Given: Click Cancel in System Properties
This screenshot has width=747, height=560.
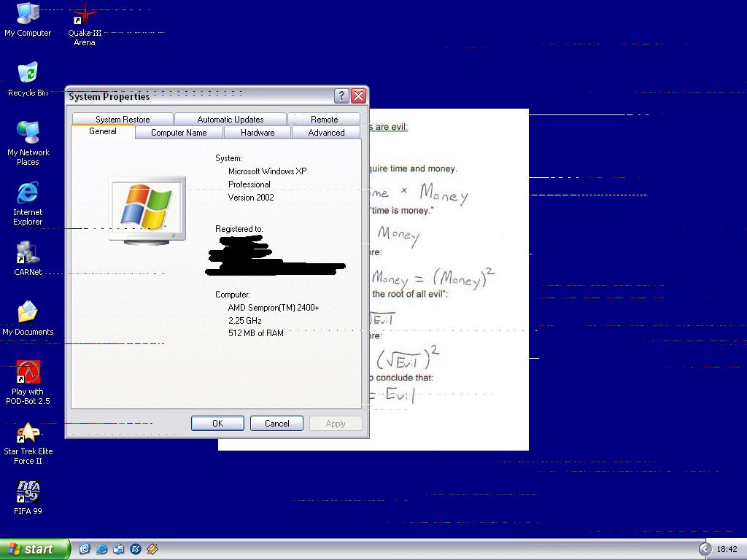Looking at the screenshot, I should [276, 424].
